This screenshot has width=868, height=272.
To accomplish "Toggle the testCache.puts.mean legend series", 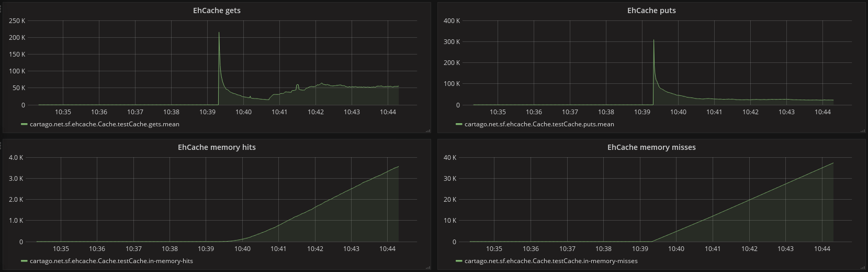I will click(x=539, y=124).
